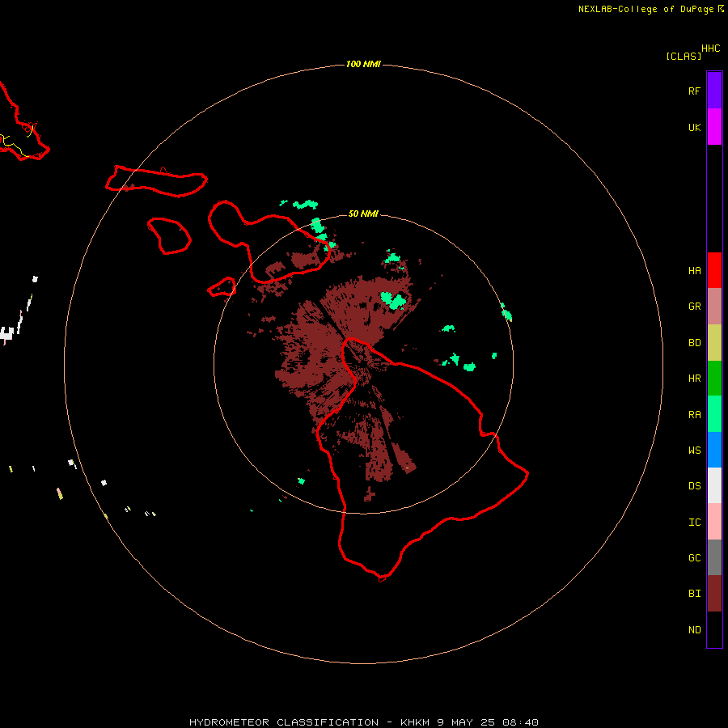This screenshot has width=728, height=728.
Task: Click the BI legend label
Action: tap(694, 594)
